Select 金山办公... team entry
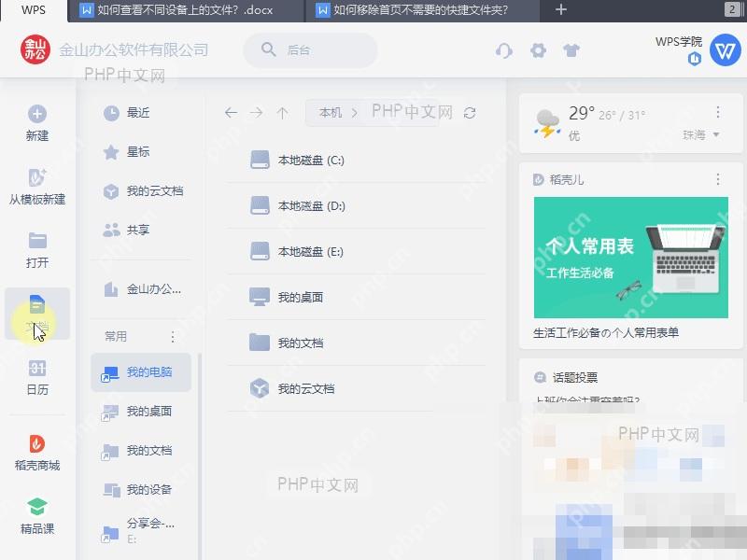 pyautogui.click(x=141, y=289)
